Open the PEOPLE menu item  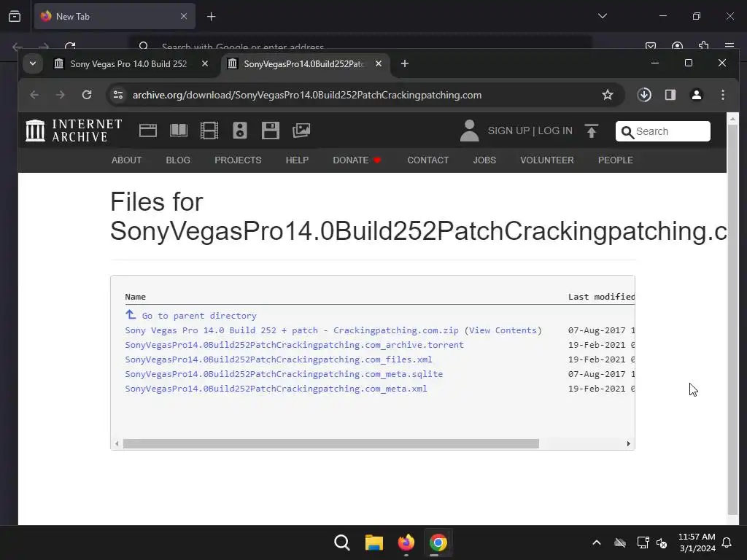coord(616,160)
